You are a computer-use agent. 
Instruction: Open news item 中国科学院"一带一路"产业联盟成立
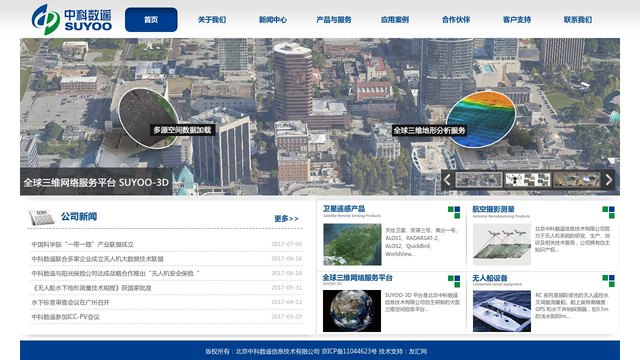pyautogui.click(x=82, y=244)
